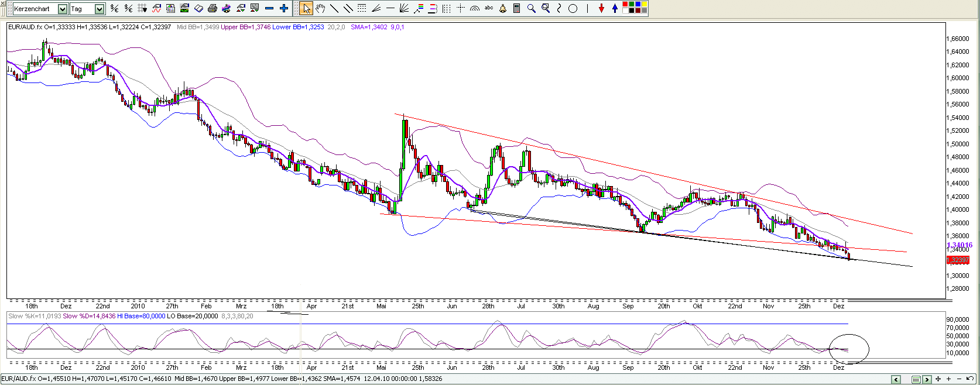The height and width of the screenshot is (385, 980).
Task: Click the colorful chart settings icon
Action: [x=226, y=8]
